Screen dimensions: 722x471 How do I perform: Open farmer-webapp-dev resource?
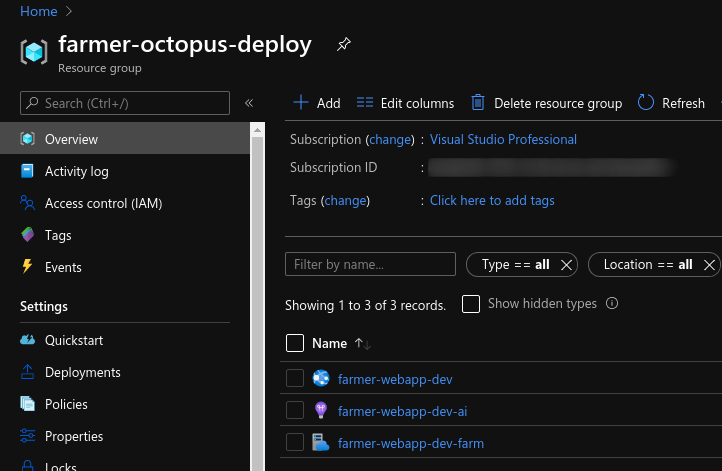pos(395,379)
